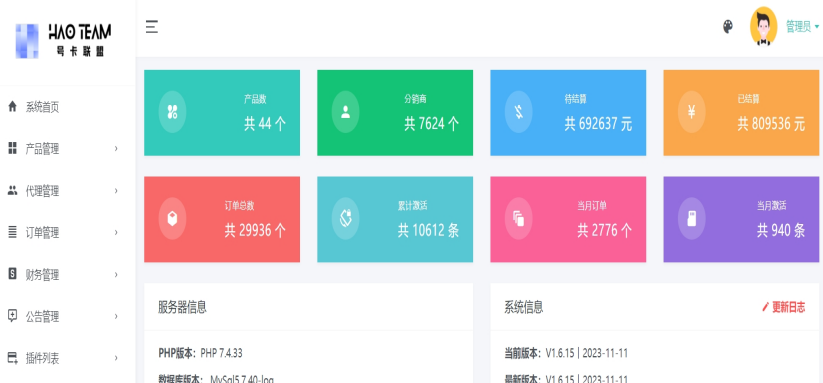Click the 待结算 card label
The height and width of the screenshot is (383, 823).
[x=576, y=99]
